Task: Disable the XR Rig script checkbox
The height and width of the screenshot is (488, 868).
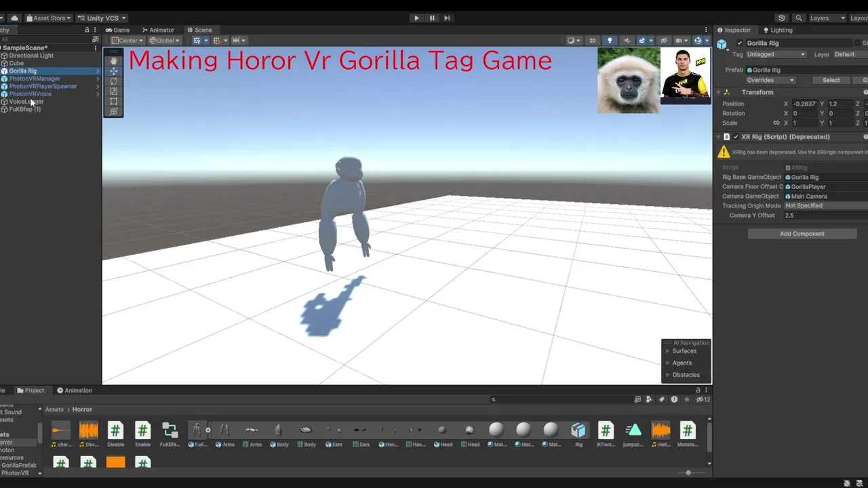Action: pos(736,137)
